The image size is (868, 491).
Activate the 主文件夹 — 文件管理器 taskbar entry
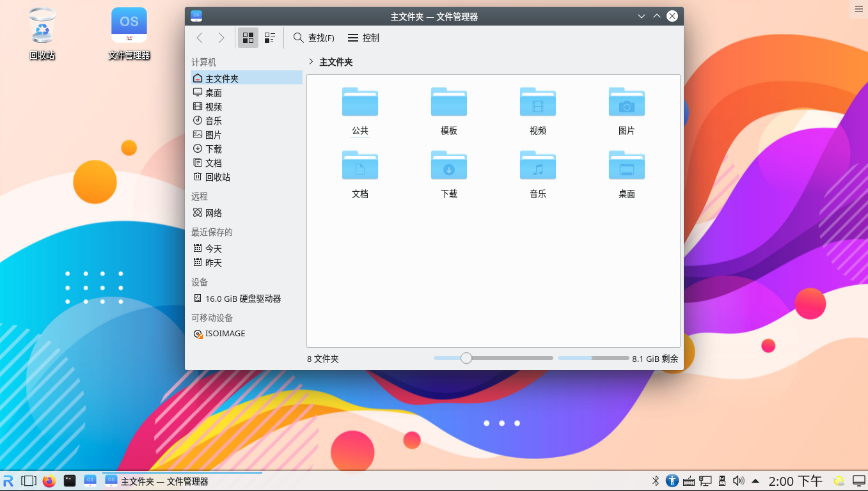182,481
